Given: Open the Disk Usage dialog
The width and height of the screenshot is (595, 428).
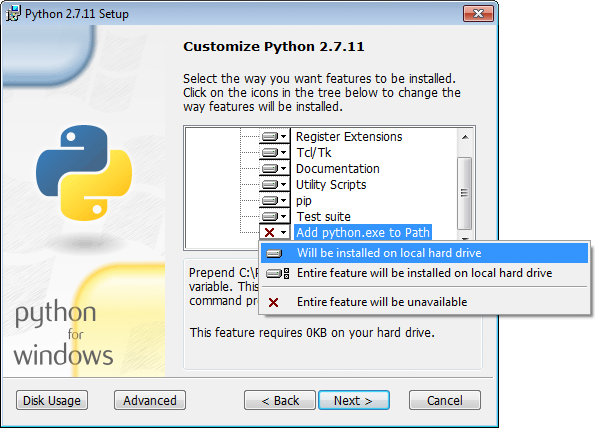Looking at the screenshot, I should (52, 400).
